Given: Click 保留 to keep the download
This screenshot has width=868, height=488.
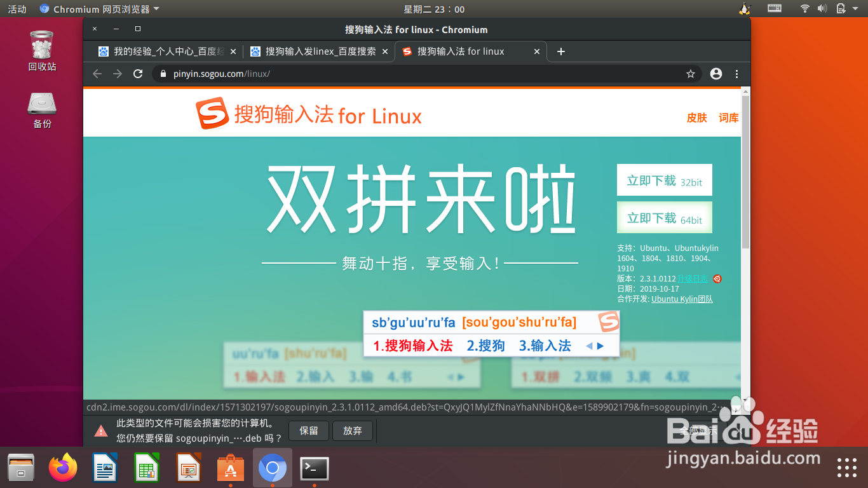Looking at the screenshot, I should point(308,430).
